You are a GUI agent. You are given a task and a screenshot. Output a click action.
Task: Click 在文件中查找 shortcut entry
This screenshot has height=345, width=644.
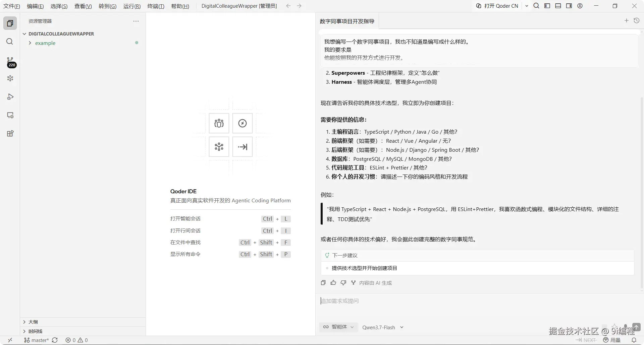click(185, 242)
